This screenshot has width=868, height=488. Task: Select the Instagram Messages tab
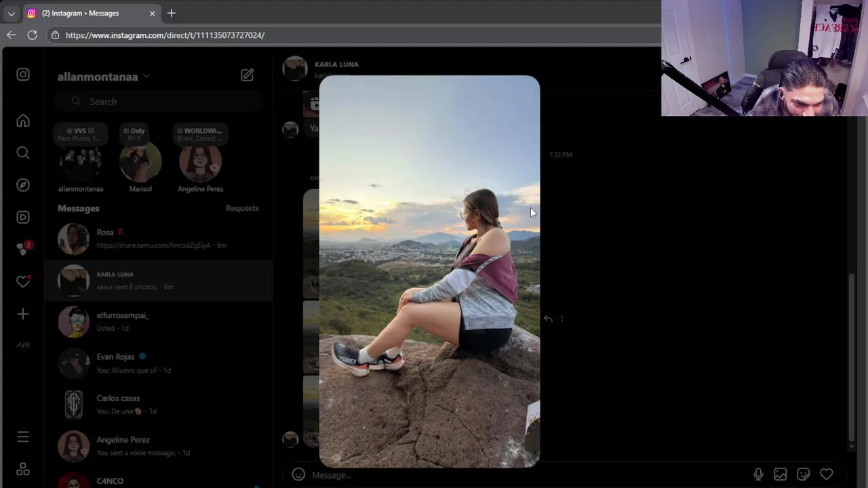[x=92, y=13]
